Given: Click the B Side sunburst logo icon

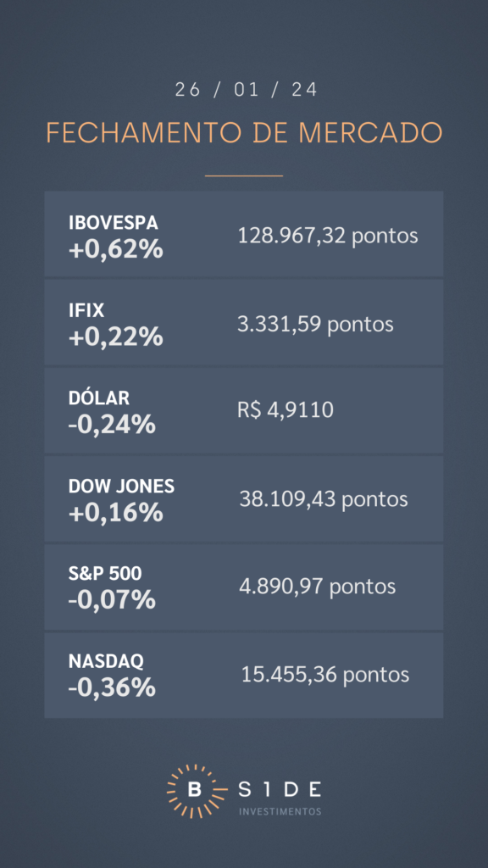Looking at the screenshot, I should 195,791.
